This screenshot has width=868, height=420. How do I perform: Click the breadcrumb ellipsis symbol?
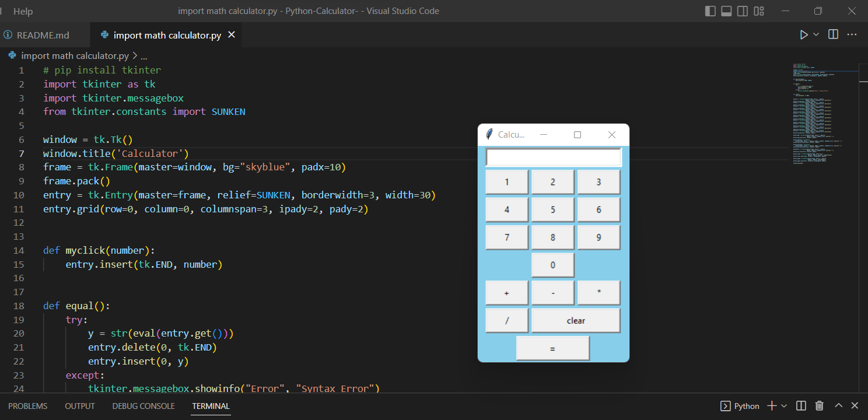144,56
